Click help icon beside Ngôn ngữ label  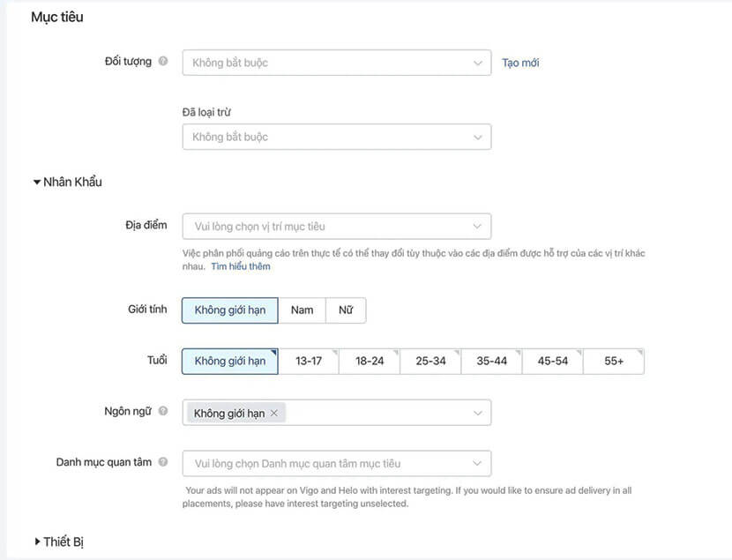[x=163, y=411]
